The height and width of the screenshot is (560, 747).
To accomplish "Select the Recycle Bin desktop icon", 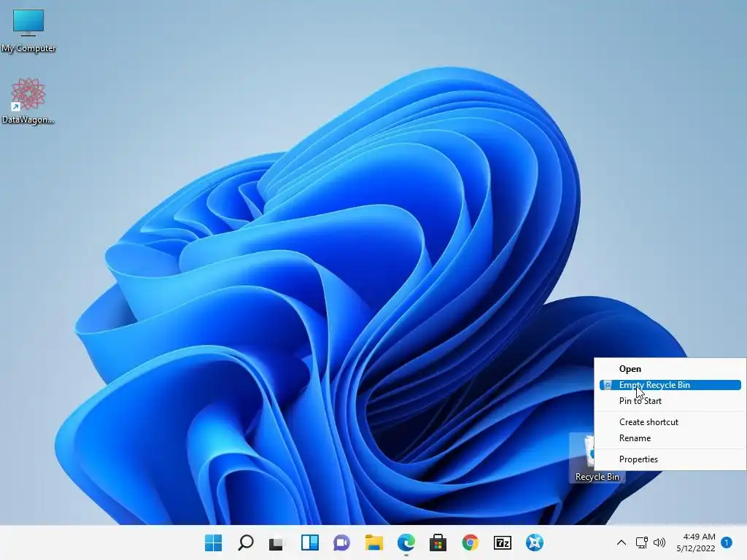I will click(x=597, y=458).
